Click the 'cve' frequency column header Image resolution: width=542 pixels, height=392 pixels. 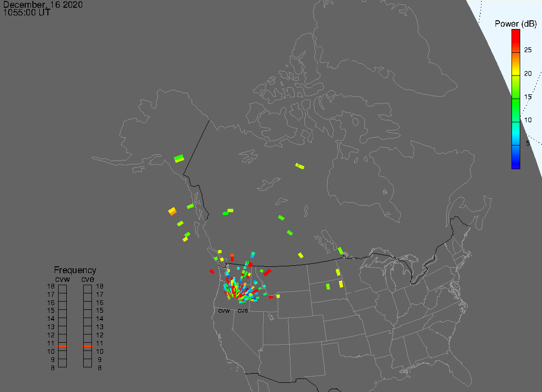click(x=88, y=279)
